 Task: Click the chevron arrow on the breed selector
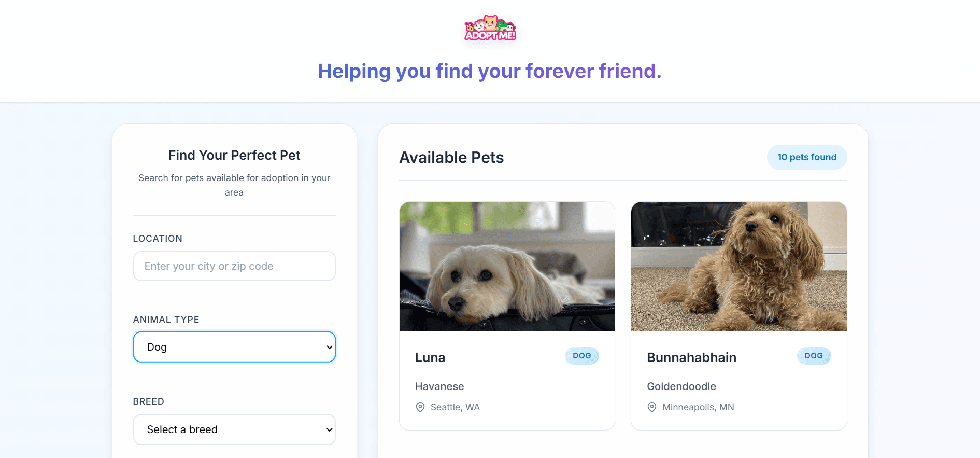(329, 429)
